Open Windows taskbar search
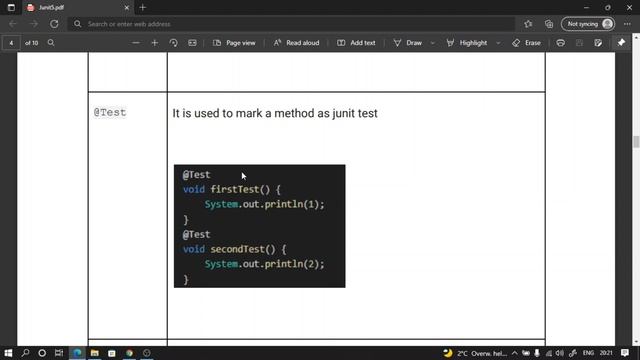 [25, 353]
